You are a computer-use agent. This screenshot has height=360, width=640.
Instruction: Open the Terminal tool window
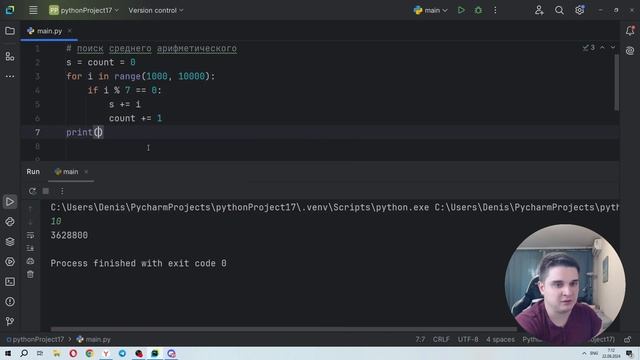pos(10,282)
